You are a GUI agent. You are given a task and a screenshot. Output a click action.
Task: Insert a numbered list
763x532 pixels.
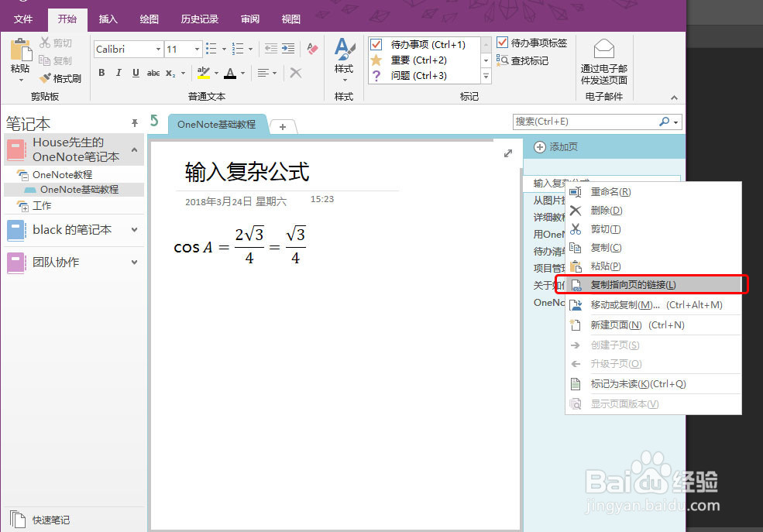(x=238, y=49)
